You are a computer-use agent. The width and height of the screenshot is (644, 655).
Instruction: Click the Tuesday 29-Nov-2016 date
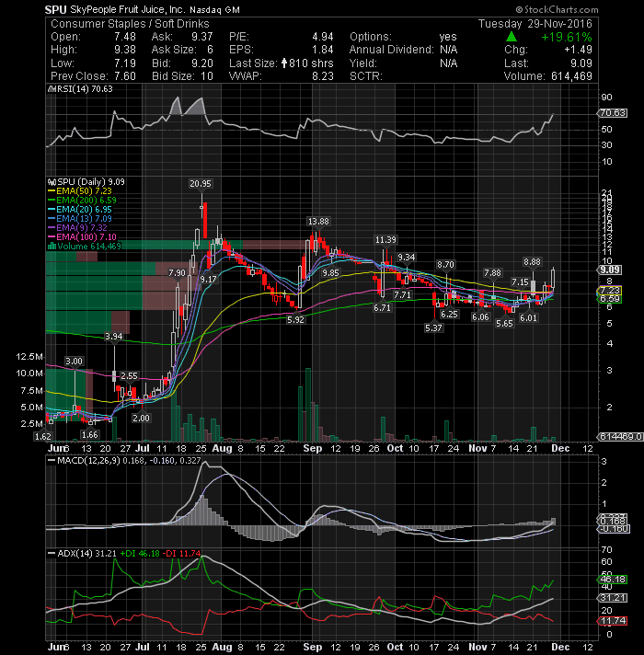pos(535,24)
